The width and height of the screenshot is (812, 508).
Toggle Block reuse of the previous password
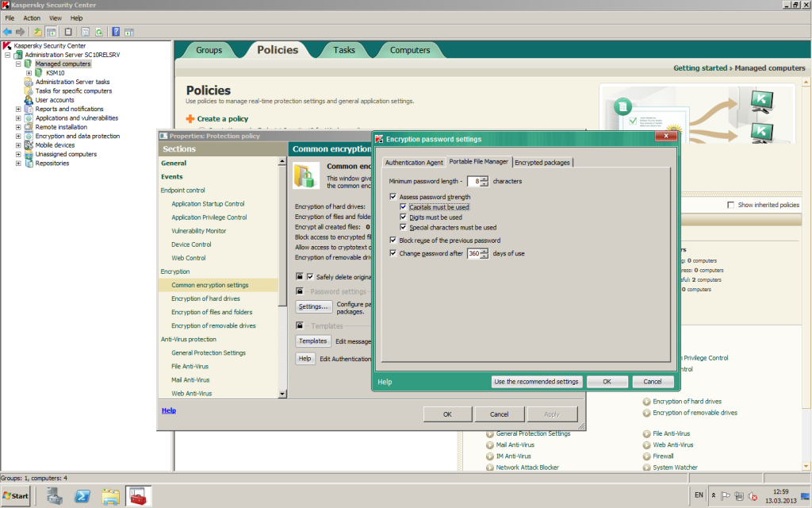(393, 240)
